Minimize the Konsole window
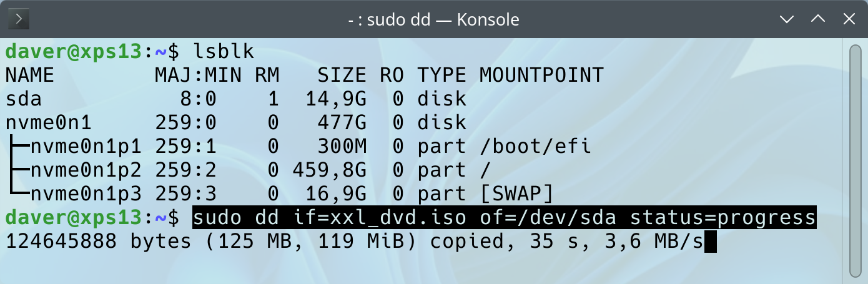The image size is (868, 284). click(787, 19)
